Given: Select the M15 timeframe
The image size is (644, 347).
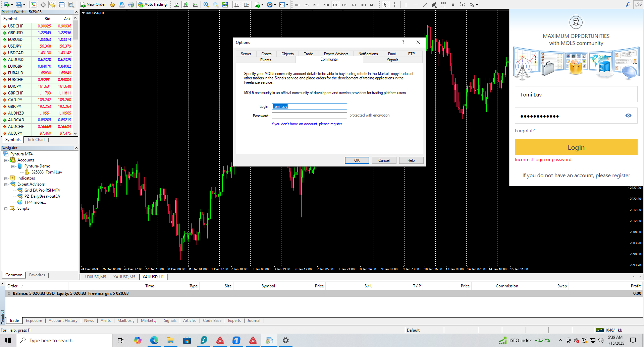Looking at the screenshot, I should pos(316,5).
